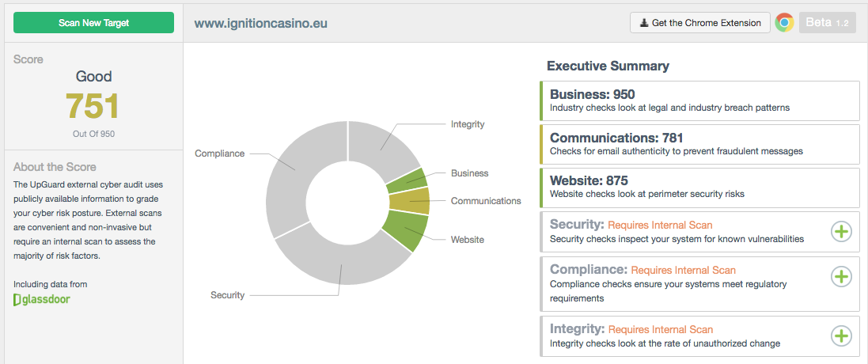Select the Website: 875 summary card
The width and height of the screenshot is (868, 364).
699,188
